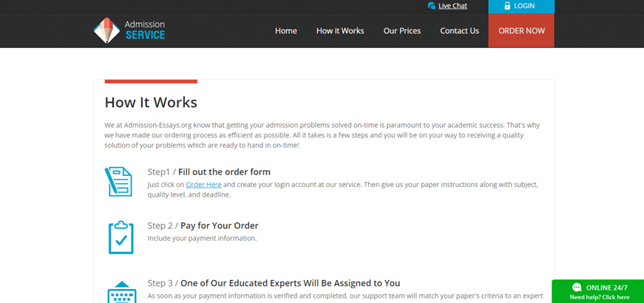Click the ONLINE 24/7 label
Image resolution: width=644 pixels, height=303 pixels.
pos(606,287)
